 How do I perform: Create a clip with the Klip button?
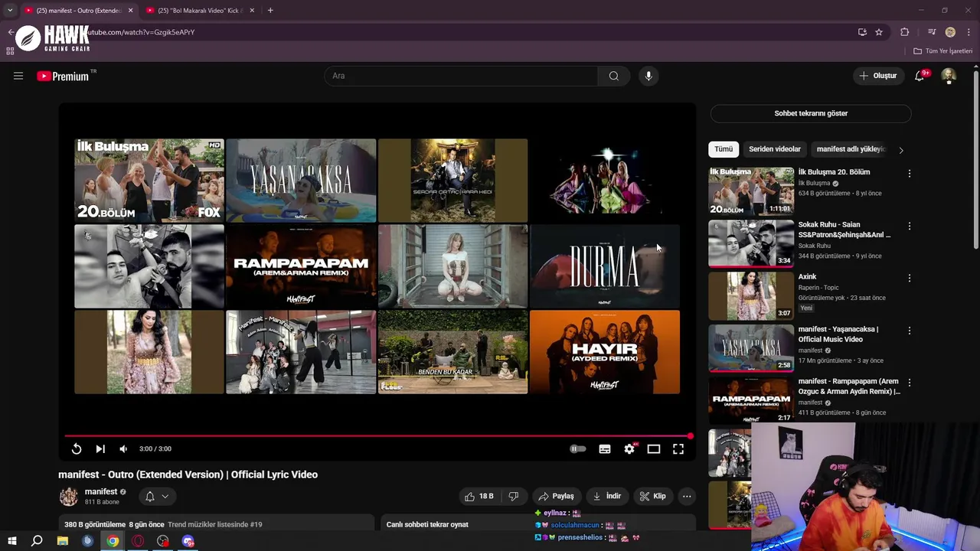pyautogui.click(x=653, y=496)
